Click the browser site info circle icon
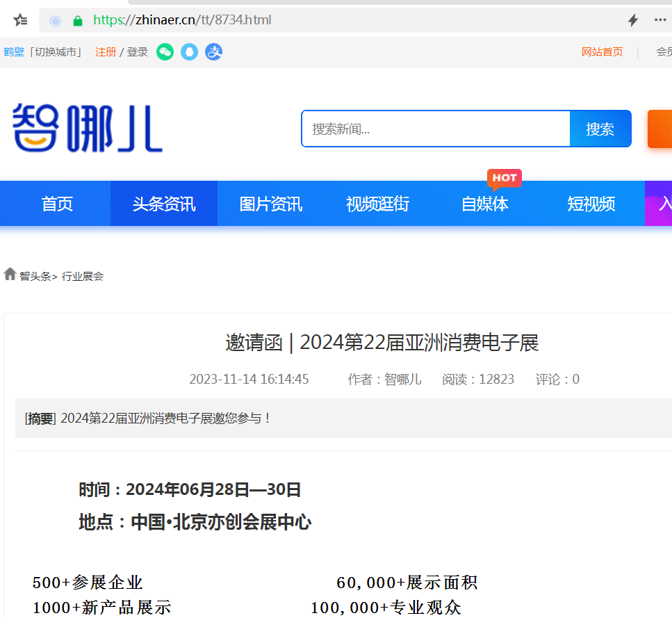The width and height of the screenshot is (672, 618). [x=56, y=21]
